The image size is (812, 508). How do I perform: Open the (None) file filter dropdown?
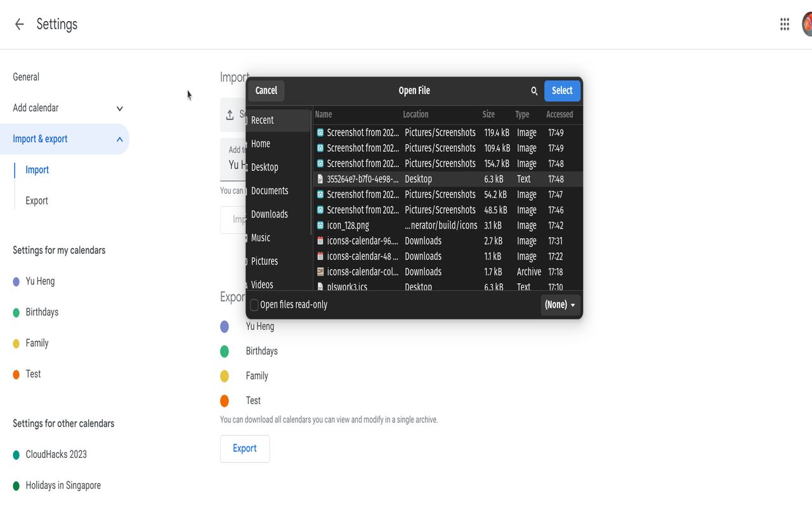coord(560,305)
